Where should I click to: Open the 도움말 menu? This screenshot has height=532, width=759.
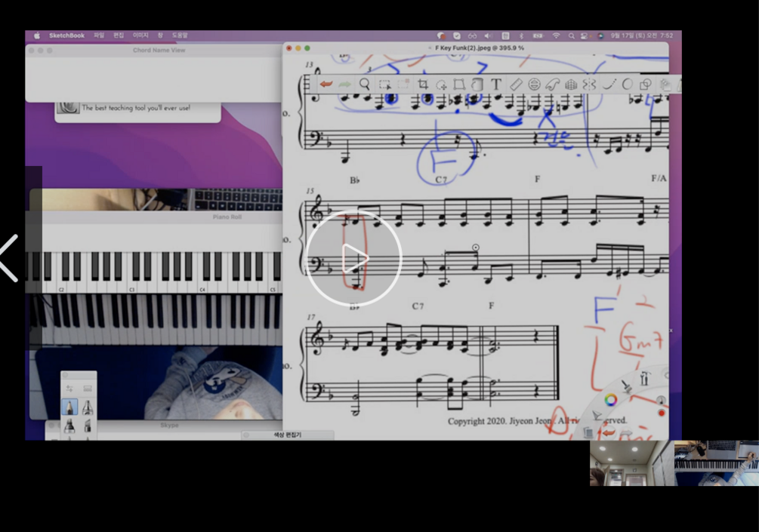[x=180, y=35]
